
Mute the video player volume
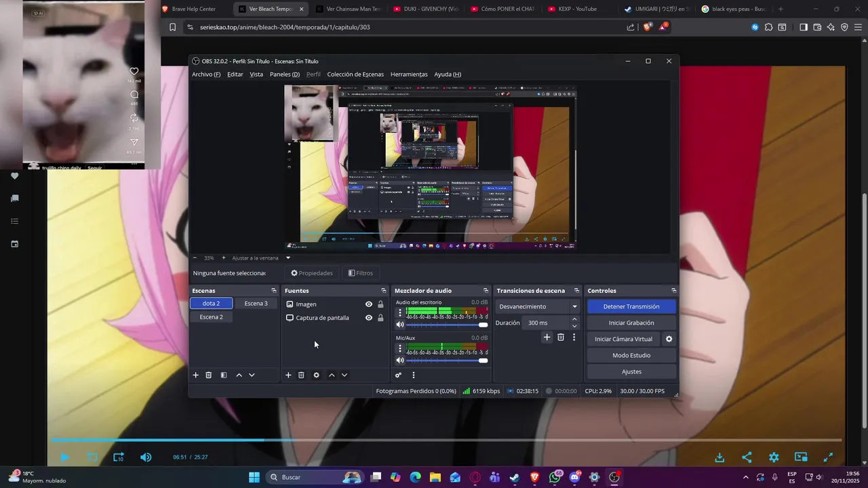pos(146,457)
